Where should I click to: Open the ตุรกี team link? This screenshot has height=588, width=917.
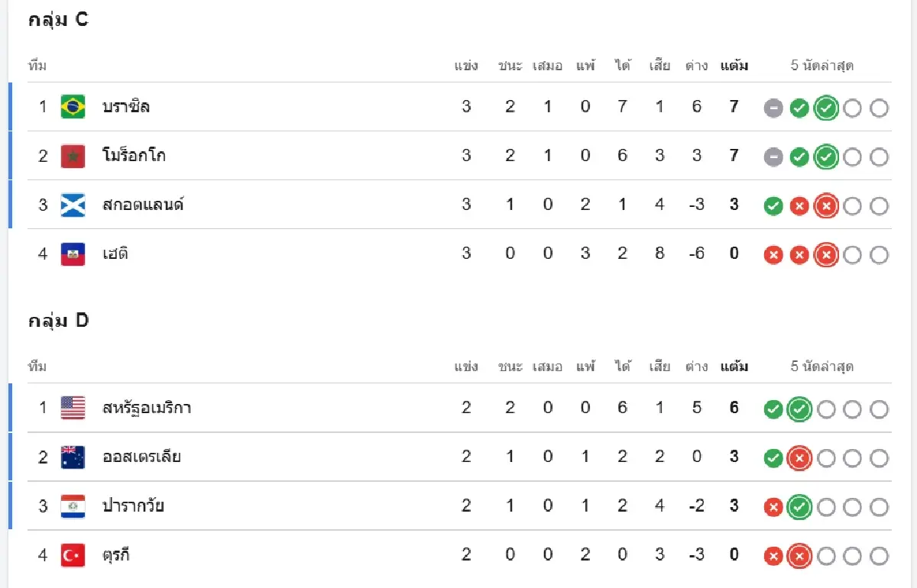(x=116, y=555)
